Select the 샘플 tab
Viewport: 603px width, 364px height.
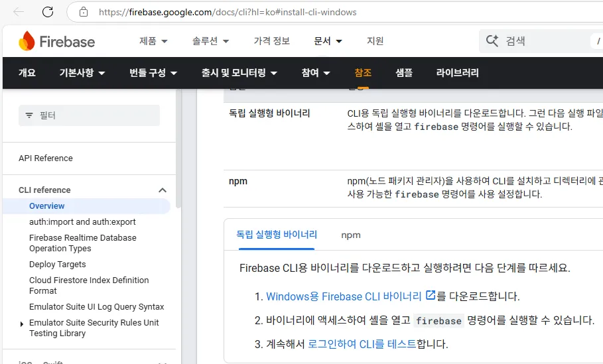(404, 73)
